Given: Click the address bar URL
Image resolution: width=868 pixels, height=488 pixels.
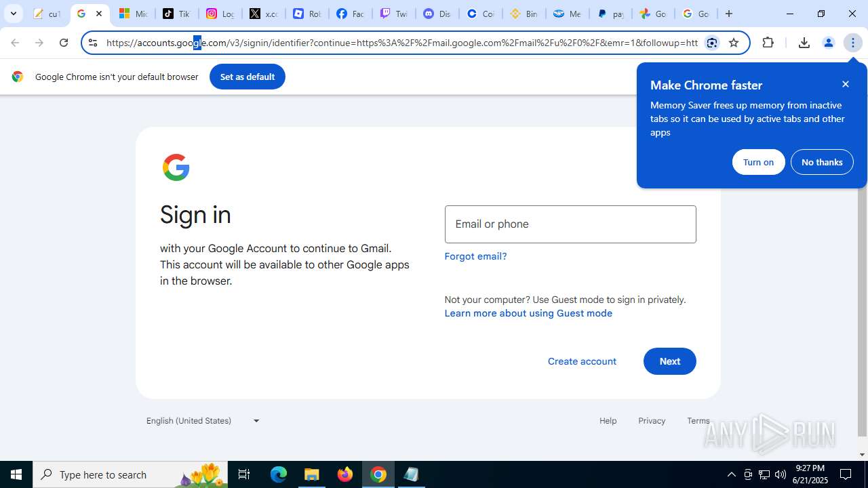Looking at the screenshot, I should [x=401, y=43].
